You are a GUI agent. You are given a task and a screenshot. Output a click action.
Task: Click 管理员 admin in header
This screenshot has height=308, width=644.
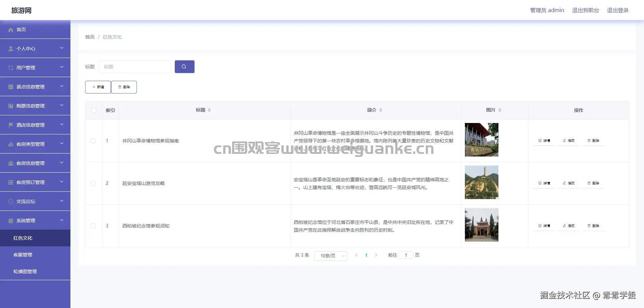point(547,10)
